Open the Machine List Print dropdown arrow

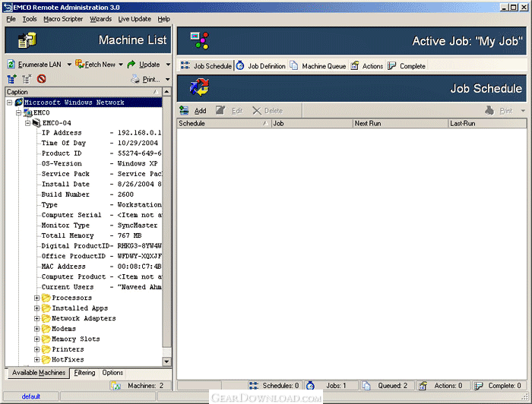coord(168,79)
